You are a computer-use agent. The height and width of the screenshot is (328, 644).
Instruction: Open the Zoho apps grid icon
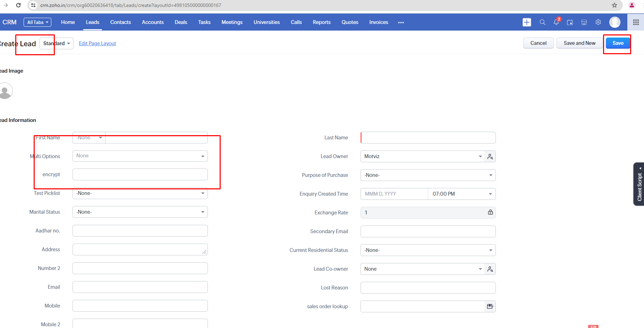[x=636, y=22]
